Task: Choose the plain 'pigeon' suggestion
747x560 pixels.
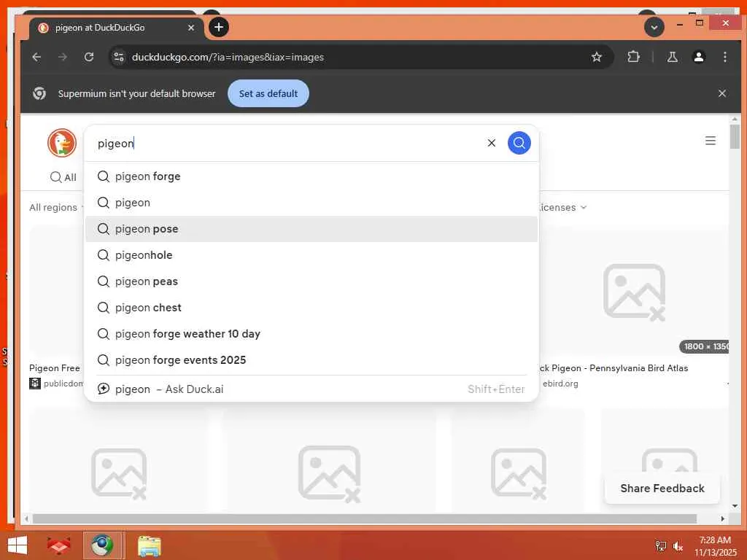Action: [x=311, y=203]
